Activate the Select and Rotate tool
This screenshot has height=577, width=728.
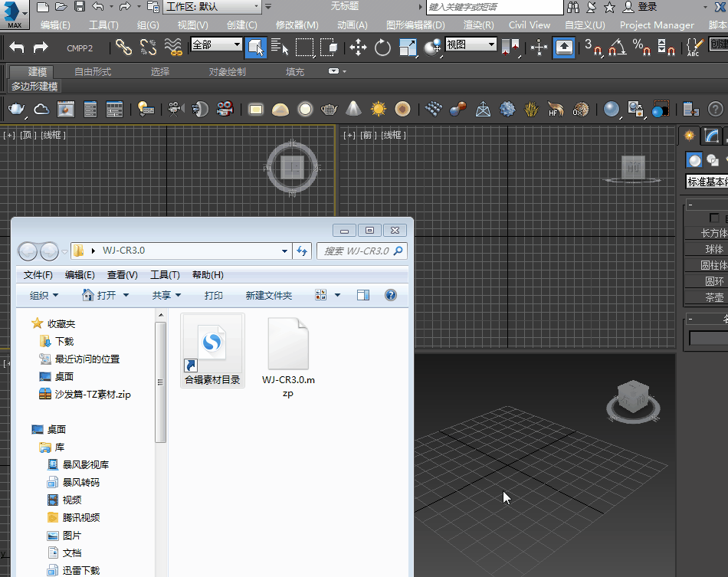point(382,48)
